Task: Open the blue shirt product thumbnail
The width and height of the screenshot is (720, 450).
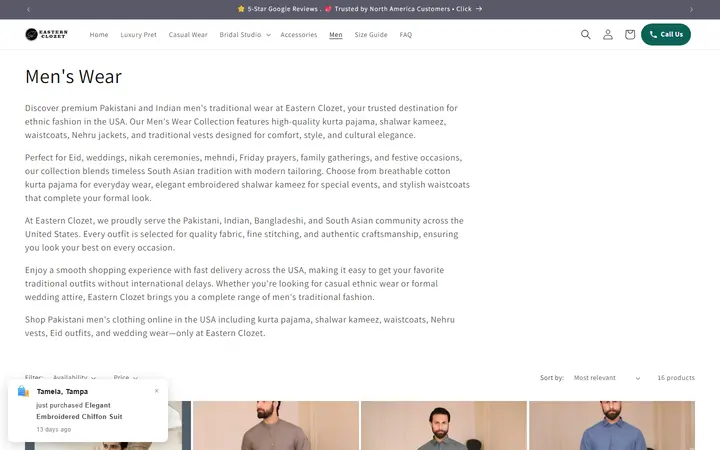Action: coord(612,425)
